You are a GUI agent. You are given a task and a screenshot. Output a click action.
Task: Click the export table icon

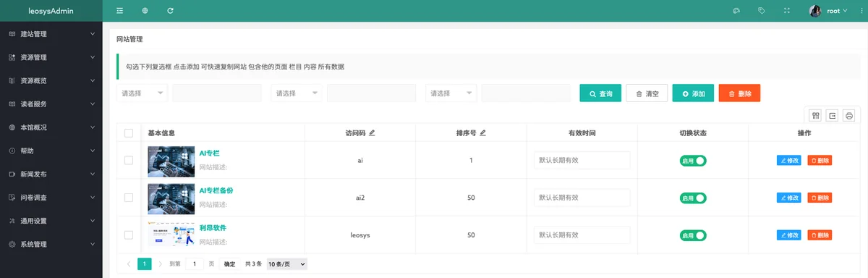[833, 115]
